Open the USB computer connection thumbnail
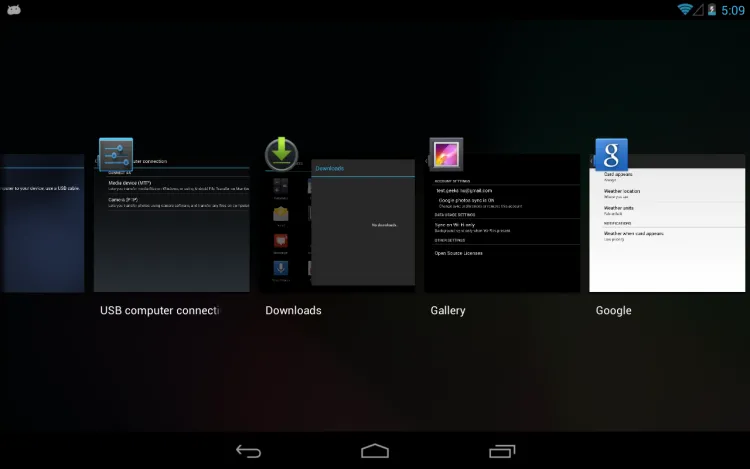 point(172,223)
